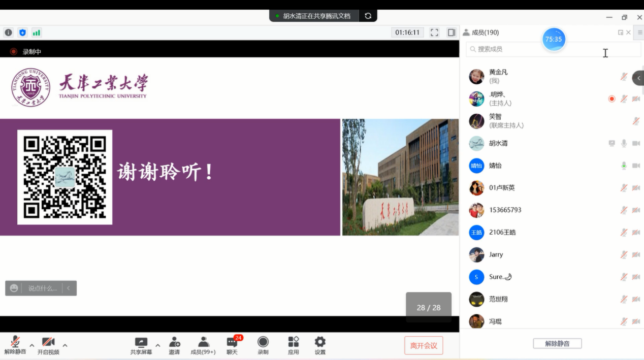The image size is (644, 360).
Task: Select member name 笑智 (联席主持人)
Action: pos(495,117)
